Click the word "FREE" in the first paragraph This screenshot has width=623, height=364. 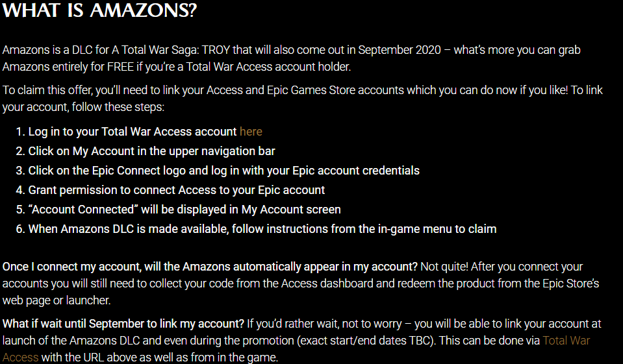click(120, 67)
